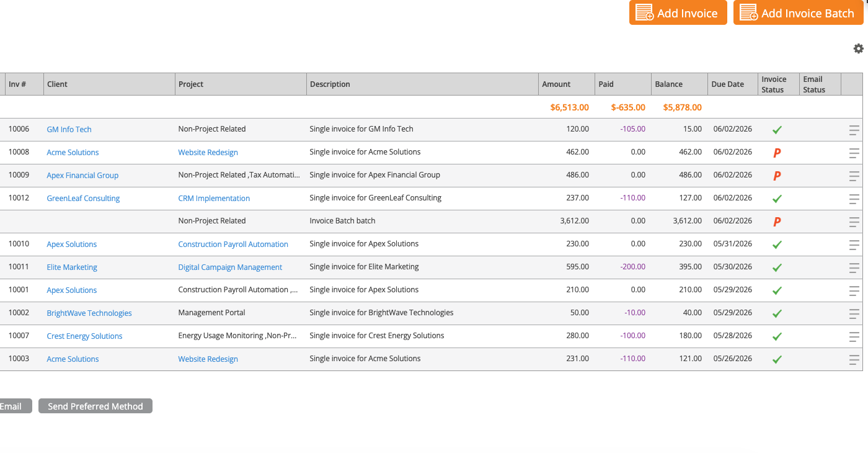Viewport: 868px width, 453px height.
Task: Open row menu for invoice 10002
Action: (854, 313)
